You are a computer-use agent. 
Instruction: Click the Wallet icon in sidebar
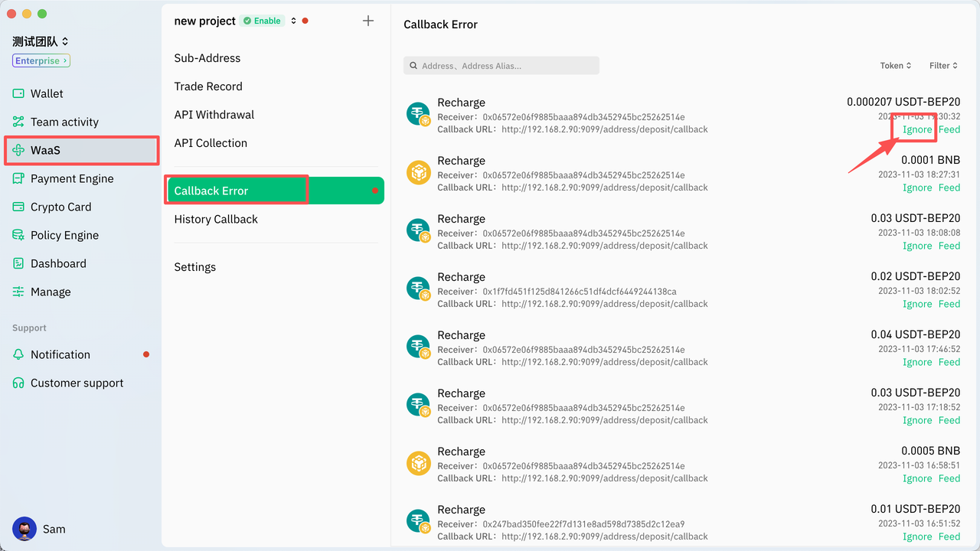[18, 93]
